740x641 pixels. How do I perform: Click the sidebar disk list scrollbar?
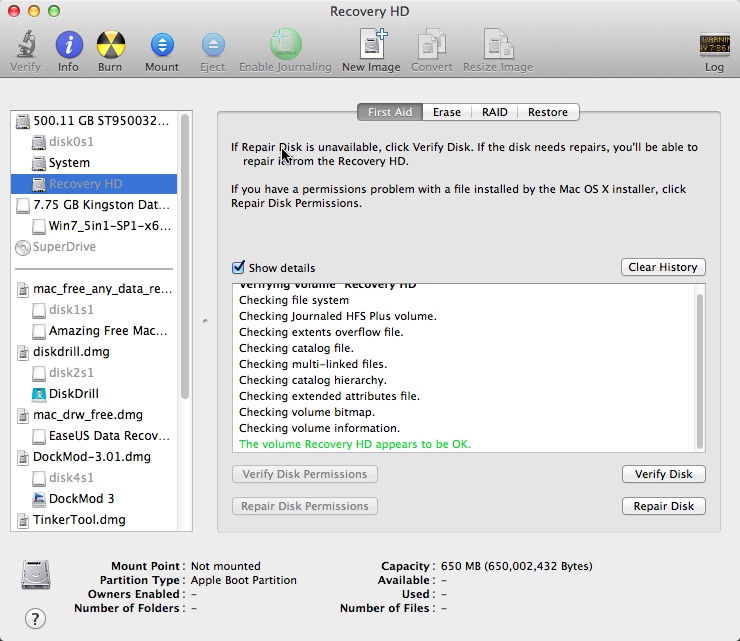pos(185,257)
